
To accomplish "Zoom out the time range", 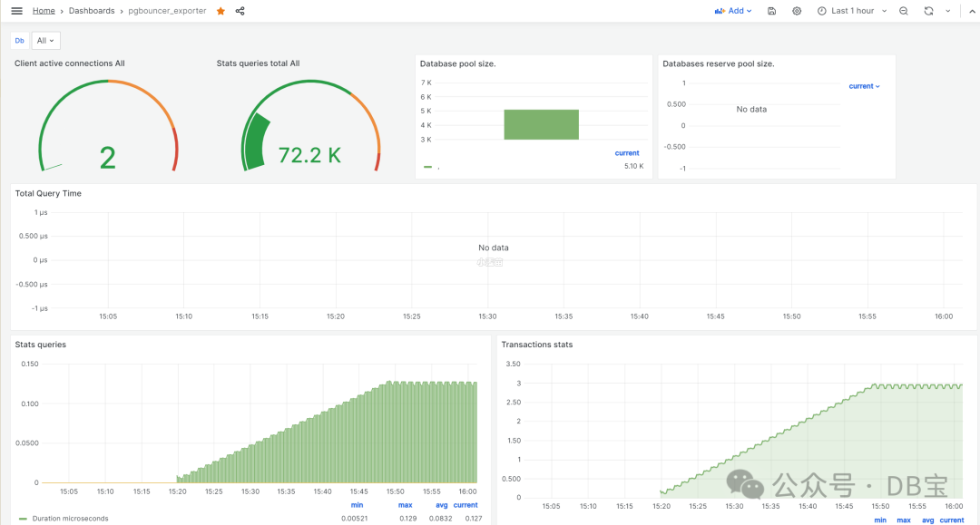I will coord(904,11).
